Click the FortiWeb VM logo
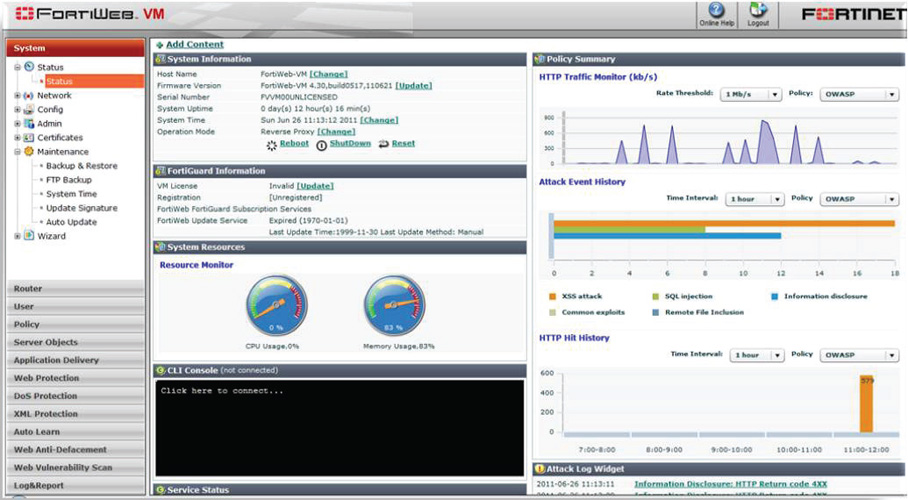 90,13
